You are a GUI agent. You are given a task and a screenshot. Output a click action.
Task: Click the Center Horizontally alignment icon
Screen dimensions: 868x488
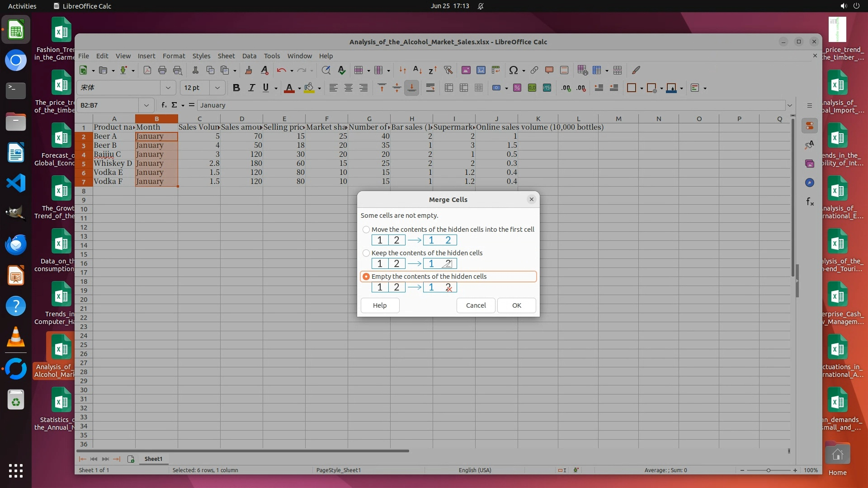point(349,88)
